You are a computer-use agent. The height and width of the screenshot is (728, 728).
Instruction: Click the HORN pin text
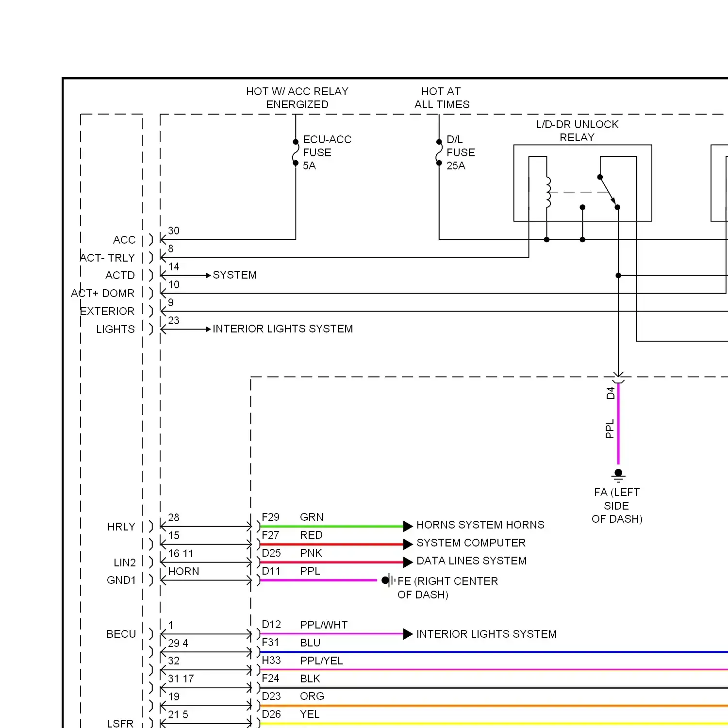pyautogui.click(x=183, y=571)
